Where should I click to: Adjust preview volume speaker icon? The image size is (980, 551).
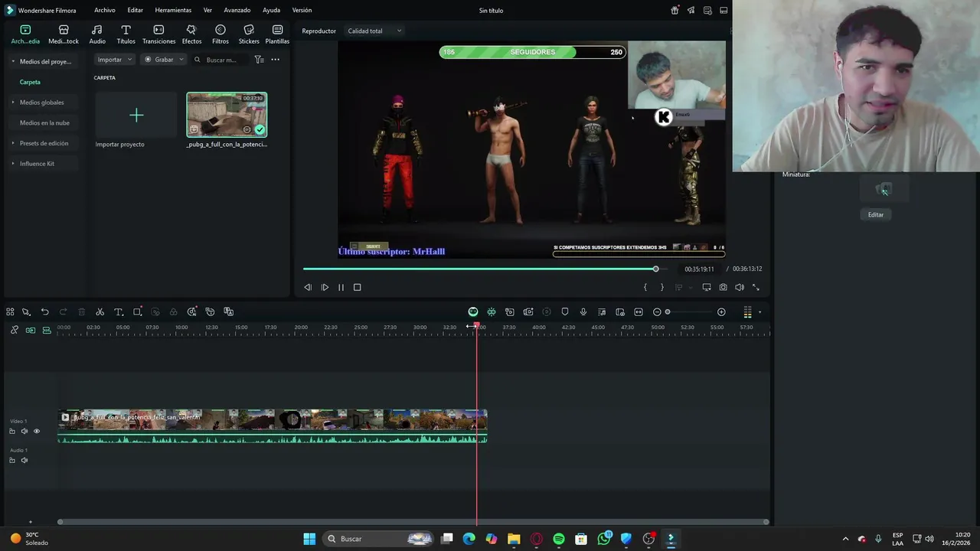pos(740,288)
